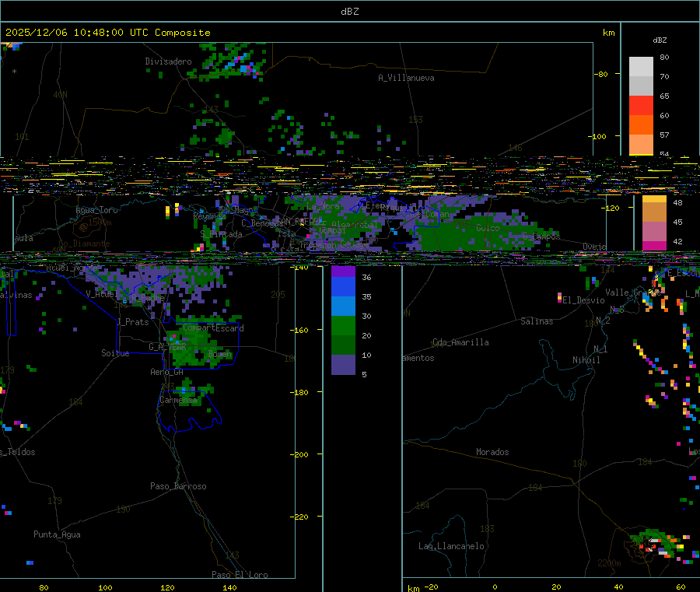The width and height of the screenshot is (700, 592).
Task: Select the red 65 dBZ legend color
Action: click(641, 105)
